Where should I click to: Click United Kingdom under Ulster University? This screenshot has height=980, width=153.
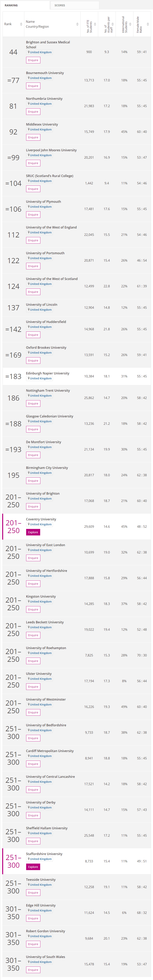click(41, 679)
